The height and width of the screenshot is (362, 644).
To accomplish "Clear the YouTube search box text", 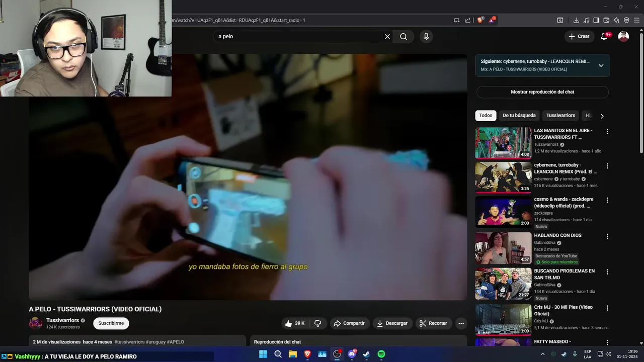I will (x=387, y=37).
